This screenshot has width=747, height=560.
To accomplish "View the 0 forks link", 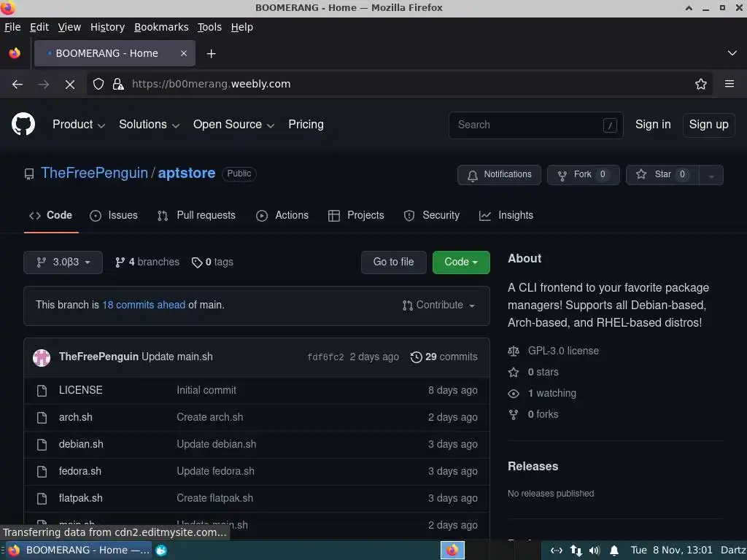I will (x=543, y=414).
